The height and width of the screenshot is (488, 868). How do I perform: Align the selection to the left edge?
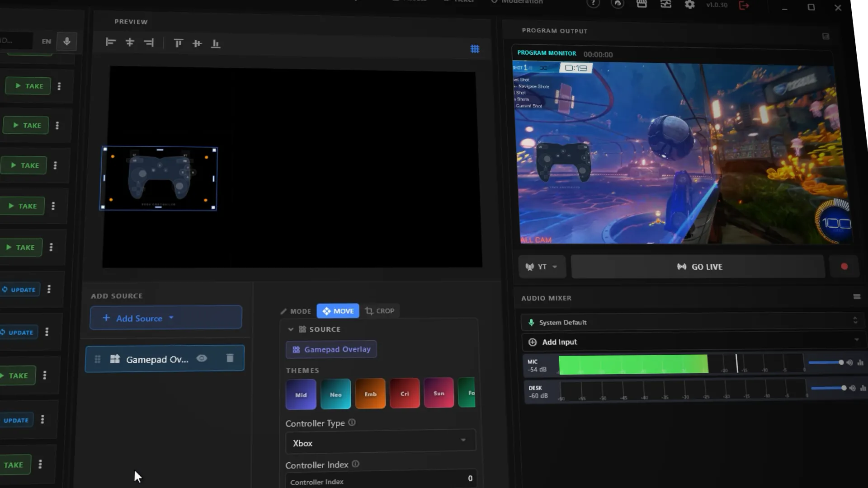pyautogui.click(x=111, y=42)
